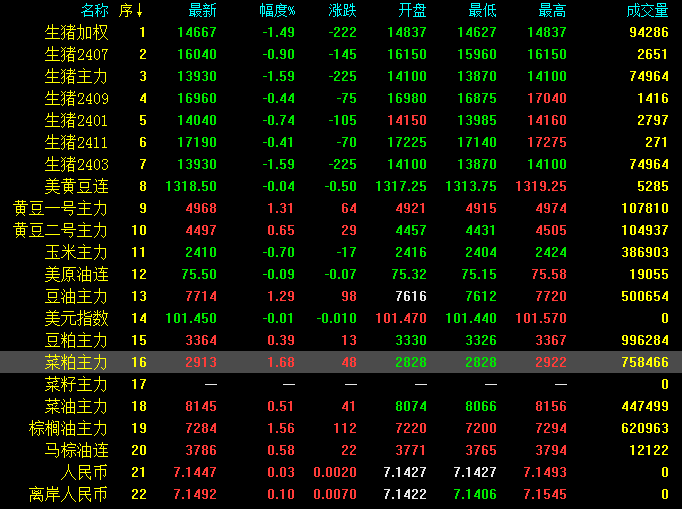Screen dimensions: 682x509
Task: Select the 生猪2411 contract name
Action: (x=77, y=142)
